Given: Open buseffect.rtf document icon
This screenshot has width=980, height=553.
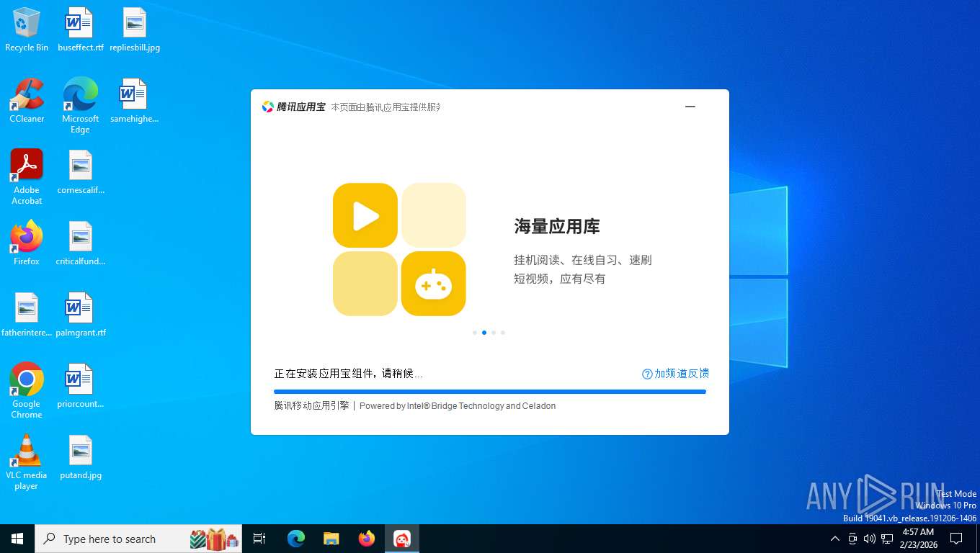Looking at the screenshot, I should click(80, 30).
